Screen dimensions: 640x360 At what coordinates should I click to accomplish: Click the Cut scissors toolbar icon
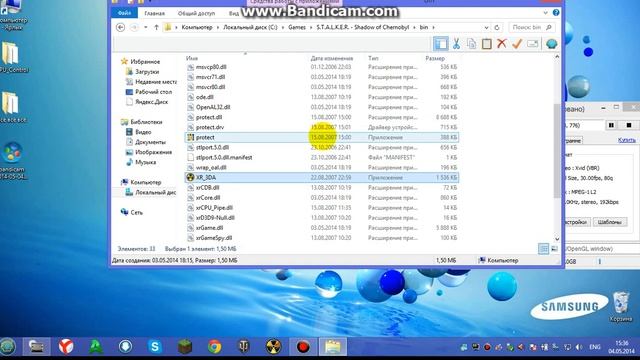coord(456,44)
